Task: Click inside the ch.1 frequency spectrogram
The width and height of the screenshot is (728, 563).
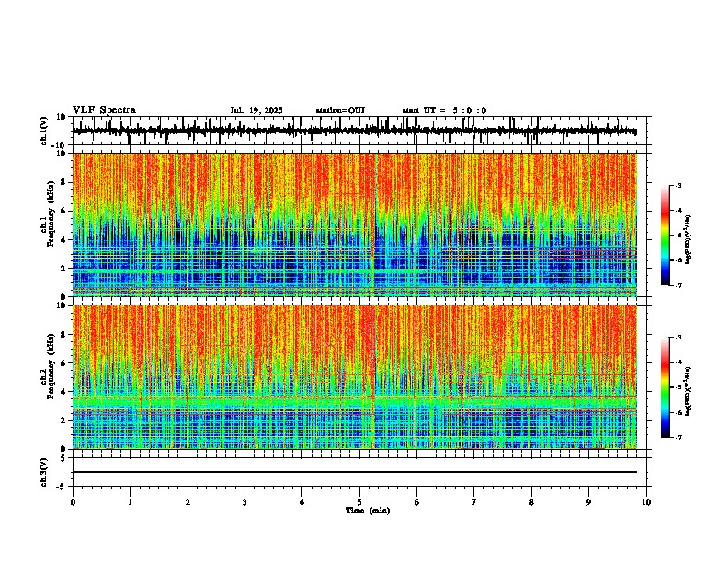Action: [x=355, y=224]
